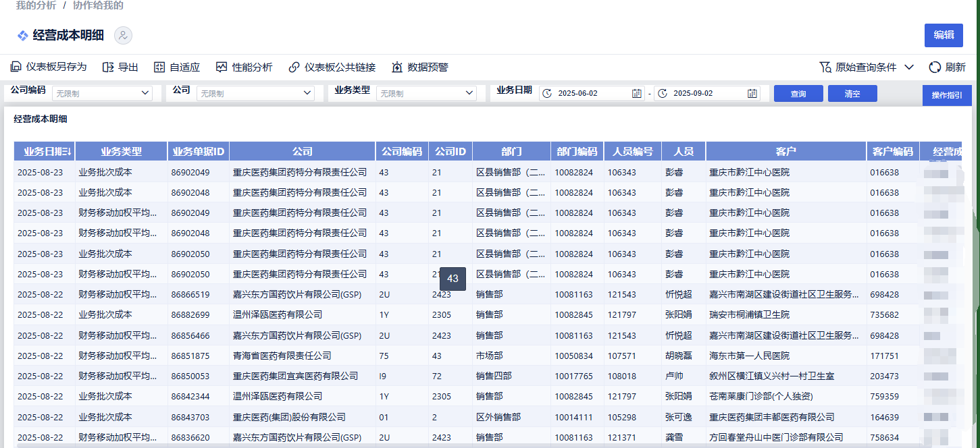Click the 人员编号 column header

tap(633, 152)
